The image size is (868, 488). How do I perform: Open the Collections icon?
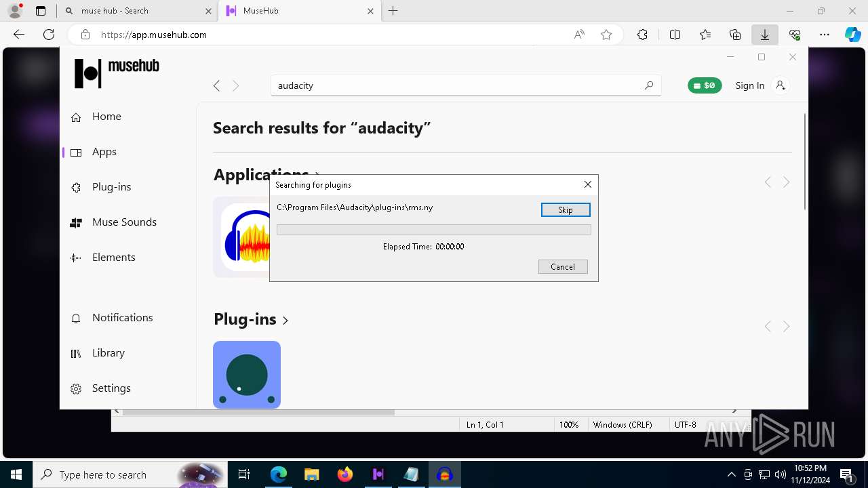tap(735, 35)
